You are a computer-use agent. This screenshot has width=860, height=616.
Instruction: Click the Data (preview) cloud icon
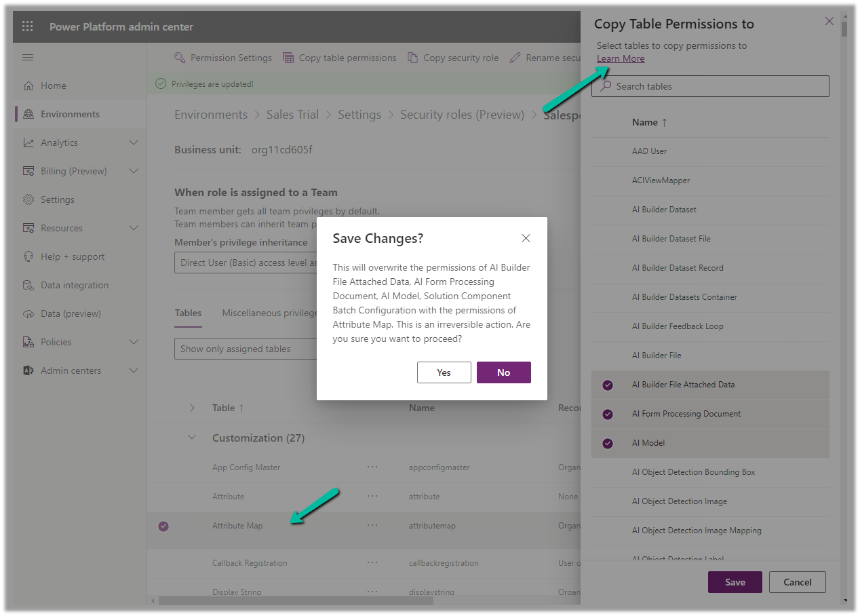point(28,313)
